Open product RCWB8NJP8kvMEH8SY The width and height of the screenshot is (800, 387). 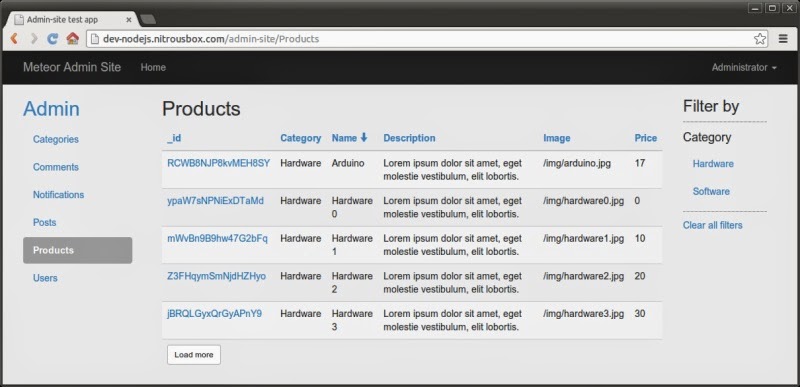[x=218, y=163]
